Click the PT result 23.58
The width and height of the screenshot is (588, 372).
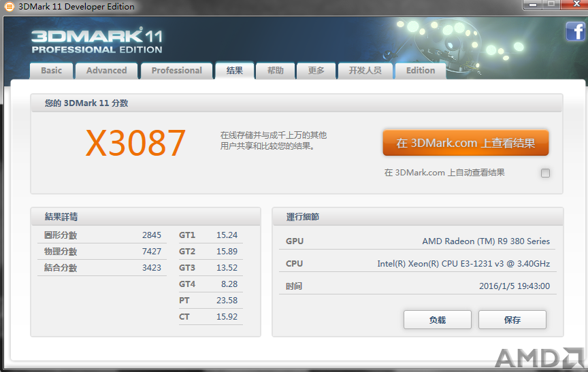coord(227,301)
